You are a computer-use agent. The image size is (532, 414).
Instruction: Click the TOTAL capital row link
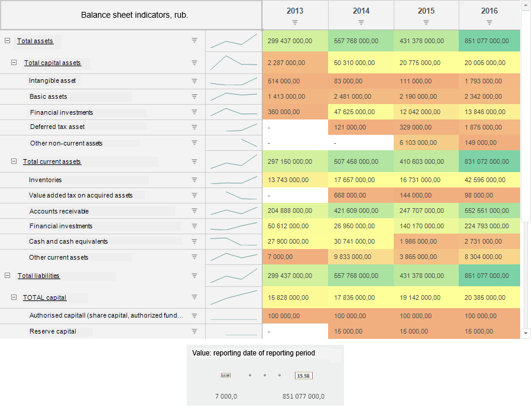[x=44, y=297]
